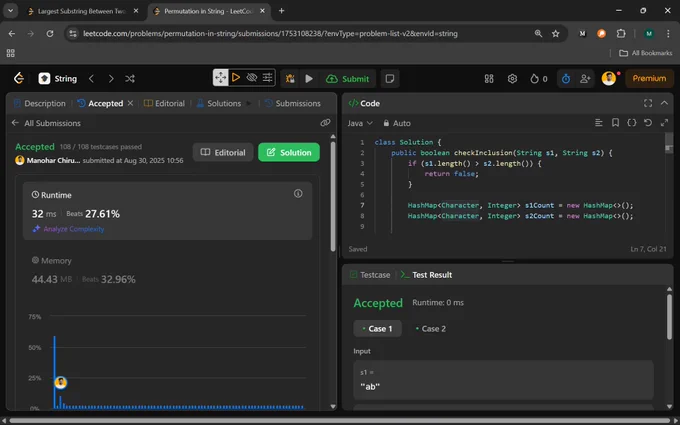Reload the browser page
This screenshot has height=425, width=680.
point(50,33)
